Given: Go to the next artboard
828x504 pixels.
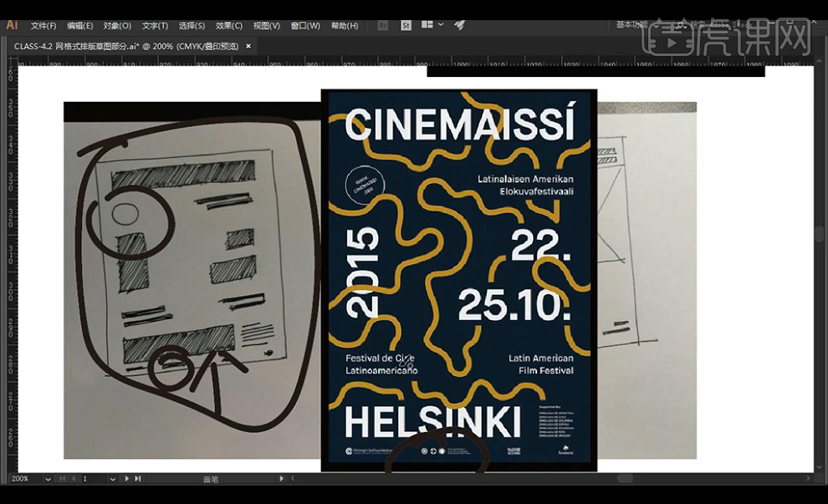Looking at the screenshot, I should click(x=127, y=479).
